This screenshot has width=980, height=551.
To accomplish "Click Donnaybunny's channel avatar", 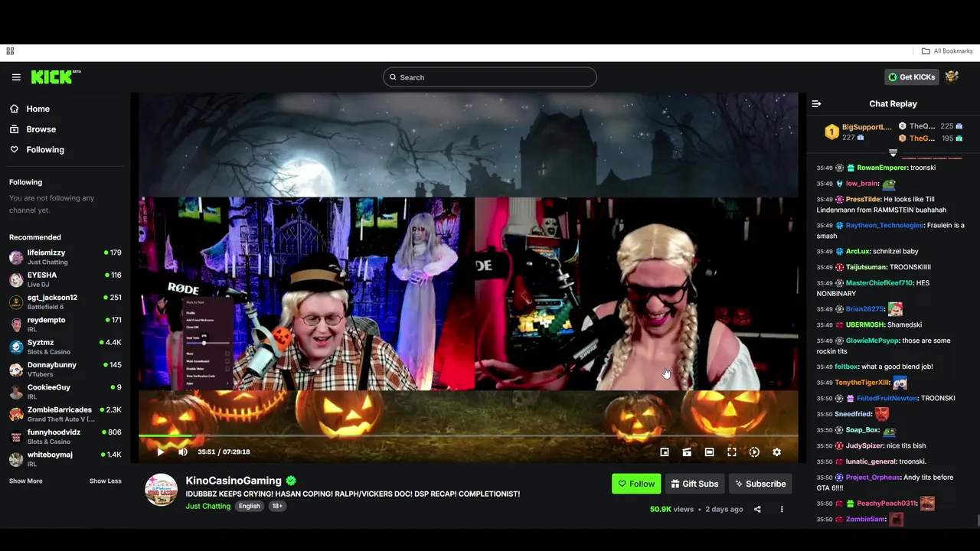I will click(x=16, y=370).
